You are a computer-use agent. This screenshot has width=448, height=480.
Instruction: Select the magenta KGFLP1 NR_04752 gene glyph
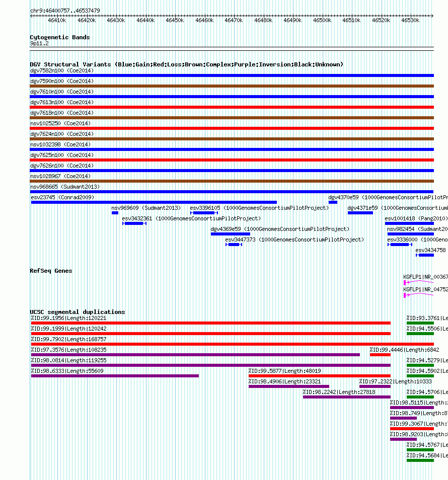419,295
